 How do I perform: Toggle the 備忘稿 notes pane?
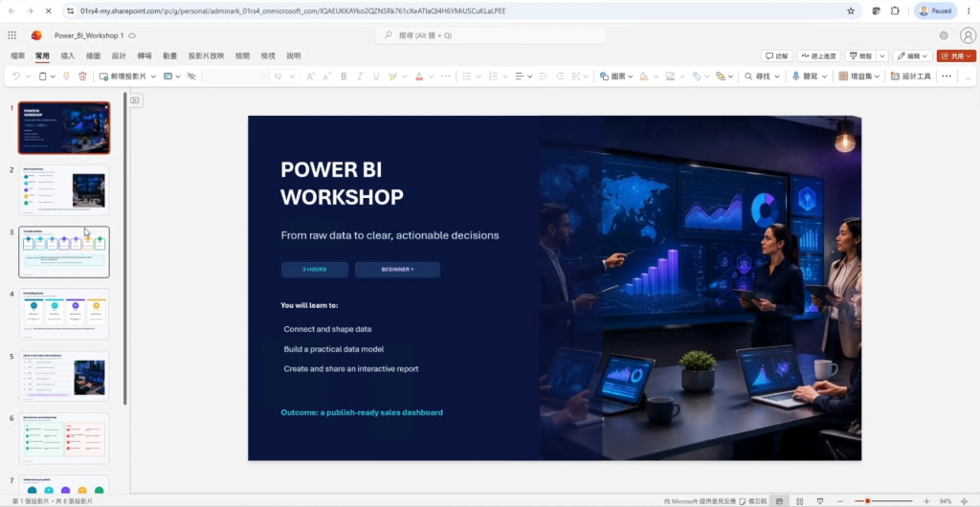pyautogui.click(x=753, y=501)
